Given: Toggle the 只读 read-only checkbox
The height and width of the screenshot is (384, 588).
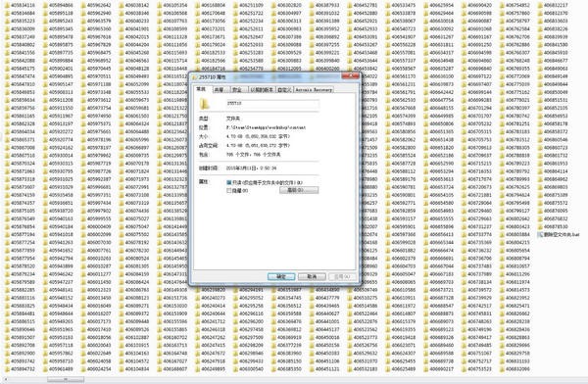Looking at the screenshot, I should tap(228, 182).
